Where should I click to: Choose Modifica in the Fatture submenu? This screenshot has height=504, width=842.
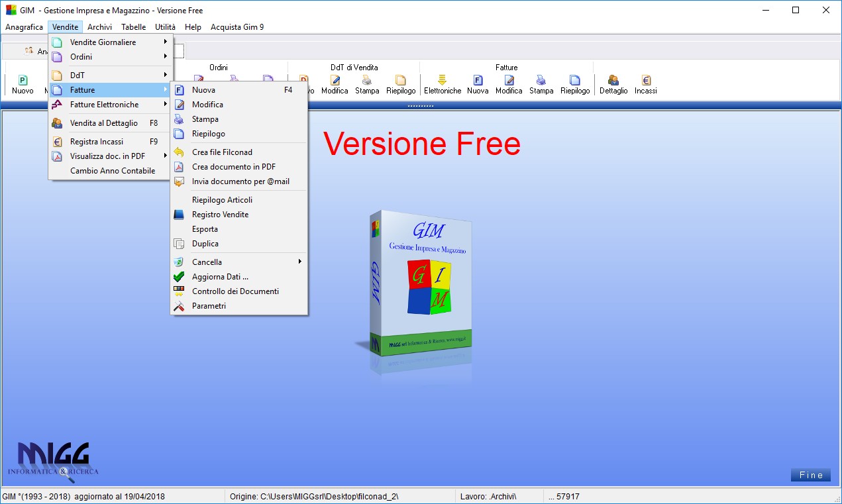239,105
